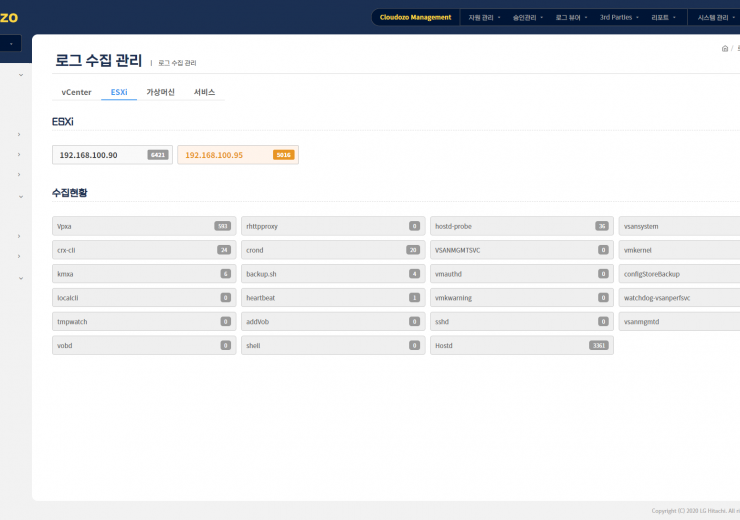The image size is (740, 520).
Task: Click the Vpxa 593 count badge
Action: 222,226
